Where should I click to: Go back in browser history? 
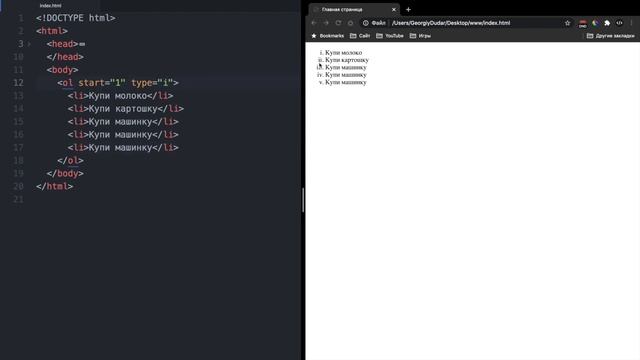tap(314, 23)
